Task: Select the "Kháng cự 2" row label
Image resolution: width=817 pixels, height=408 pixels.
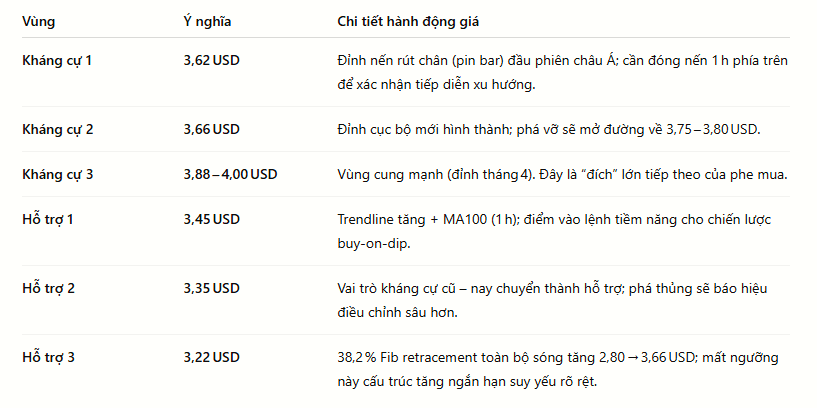Action: coord(58,129)
